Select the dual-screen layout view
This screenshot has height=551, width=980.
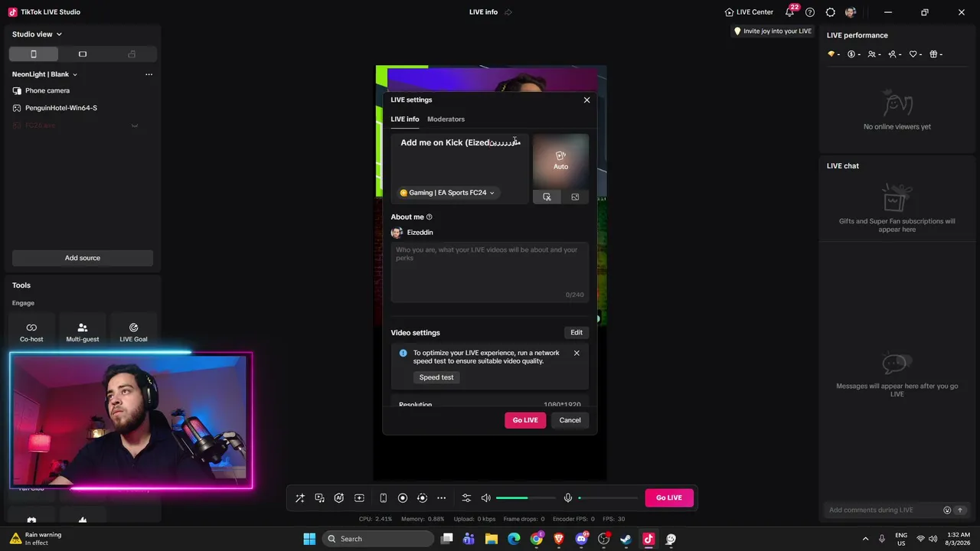[x=132, y=54]
